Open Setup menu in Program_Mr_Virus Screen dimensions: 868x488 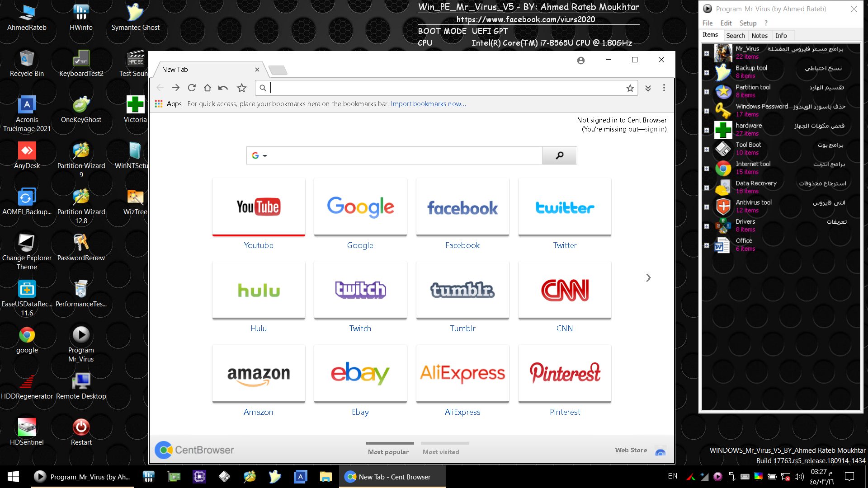[x=748, y=23]
